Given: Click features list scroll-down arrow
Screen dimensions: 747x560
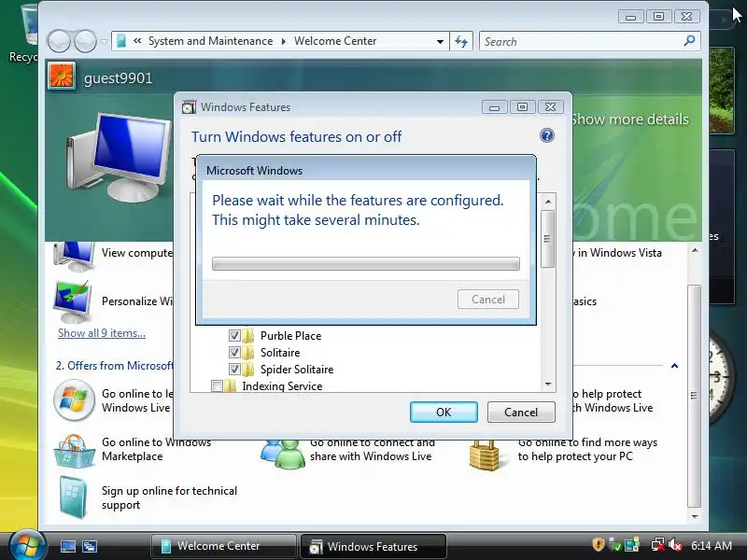Looking at the screenshot, I should coord(548,384).
